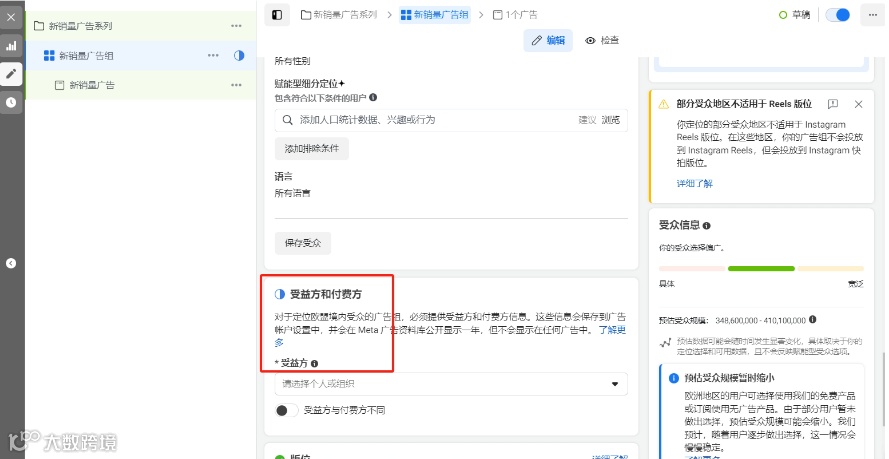Click info icon beside 预估受众规模 numbers

[x=812, y=320]
